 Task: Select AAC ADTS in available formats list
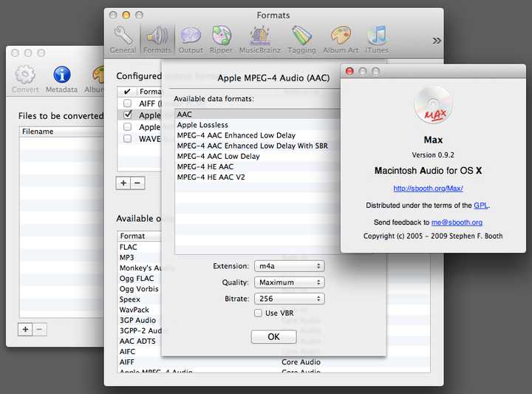pos(139,341)
